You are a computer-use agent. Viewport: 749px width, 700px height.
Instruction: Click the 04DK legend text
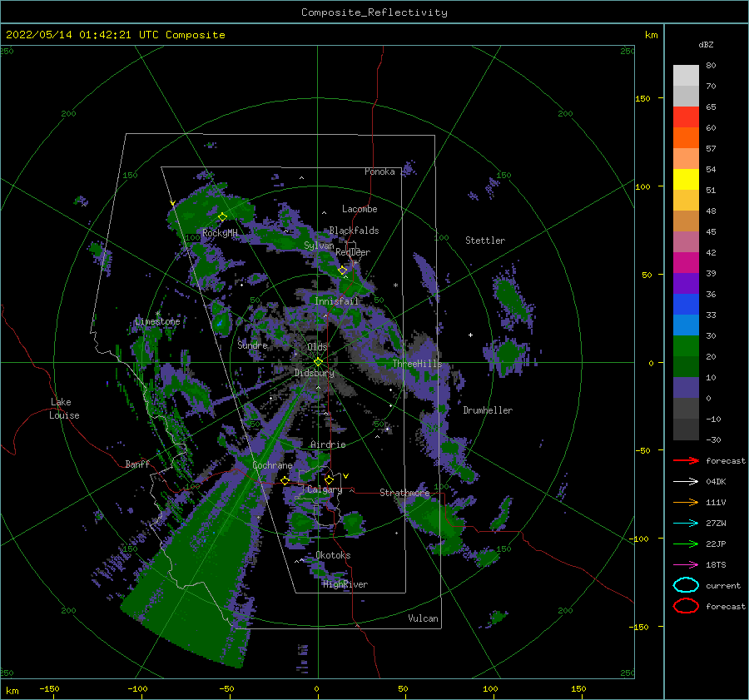click(716, 481)
